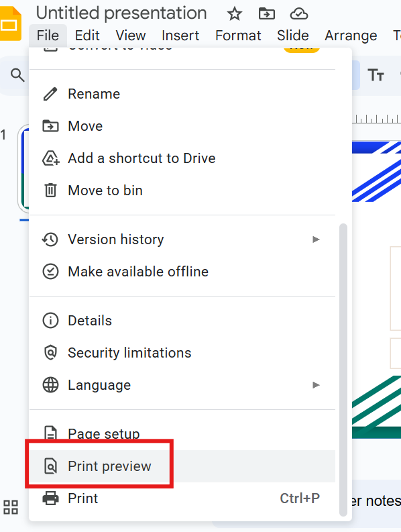Open the Slides home logo

pyautogui.click(x=11, y=24)
